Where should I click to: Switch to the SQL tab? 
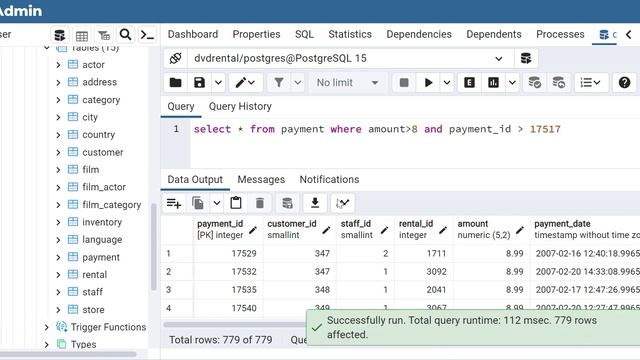[x=304, y=34]
